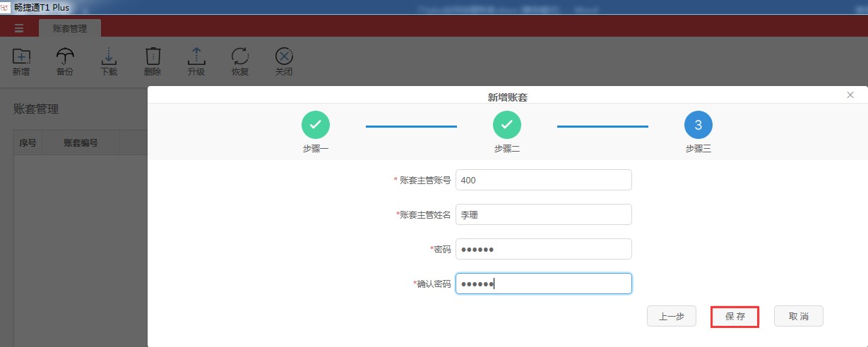Click the 删除 trash icon
This screenshot has height=347, width=868.
tap(153, 56)
